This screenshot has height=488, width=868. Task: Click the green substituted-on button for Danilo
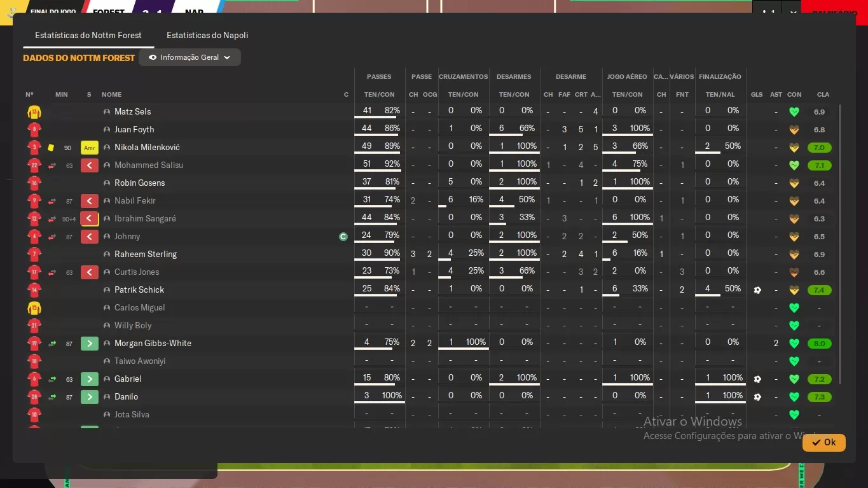pyautogui.click(x=90, y=397)
